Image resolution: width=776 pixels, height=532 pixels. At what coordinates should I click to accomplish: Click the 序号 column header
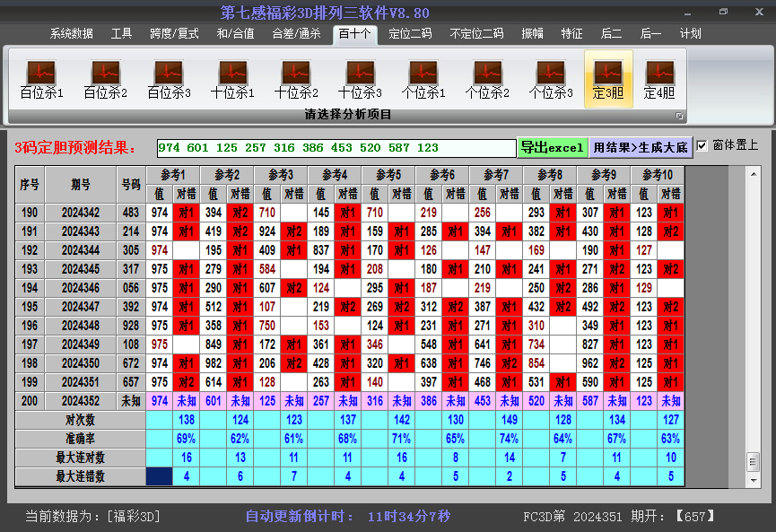[30, 185]
